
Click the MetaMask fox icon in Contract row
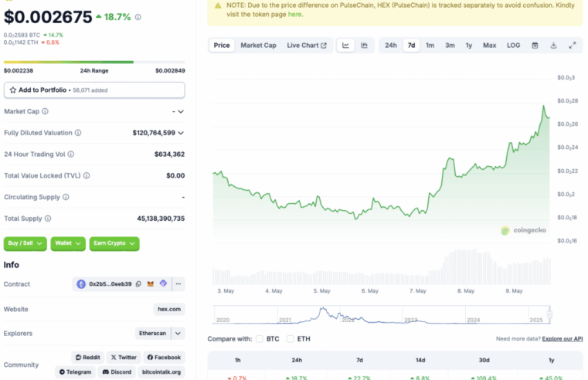click(x=151, y=284)
